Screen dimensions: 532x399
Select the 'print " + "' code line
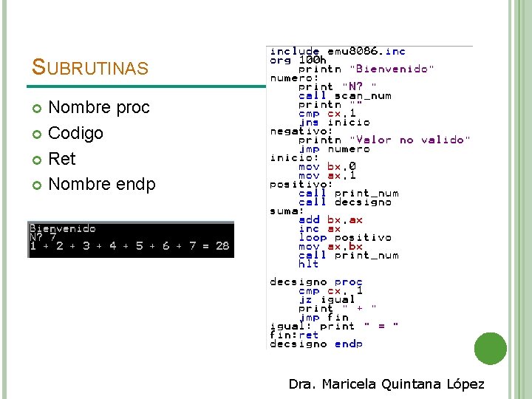(x=337, y=308)
